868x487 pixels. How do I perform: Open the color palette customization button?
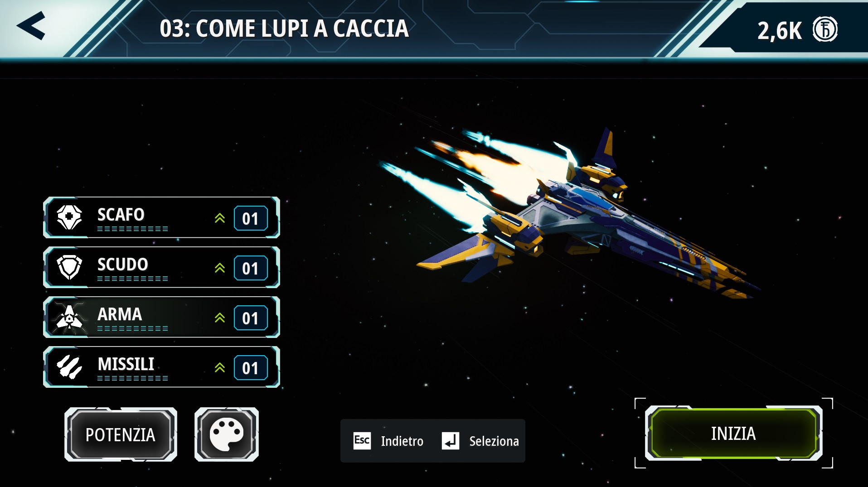pyautogui.click(x=227, y=434)
